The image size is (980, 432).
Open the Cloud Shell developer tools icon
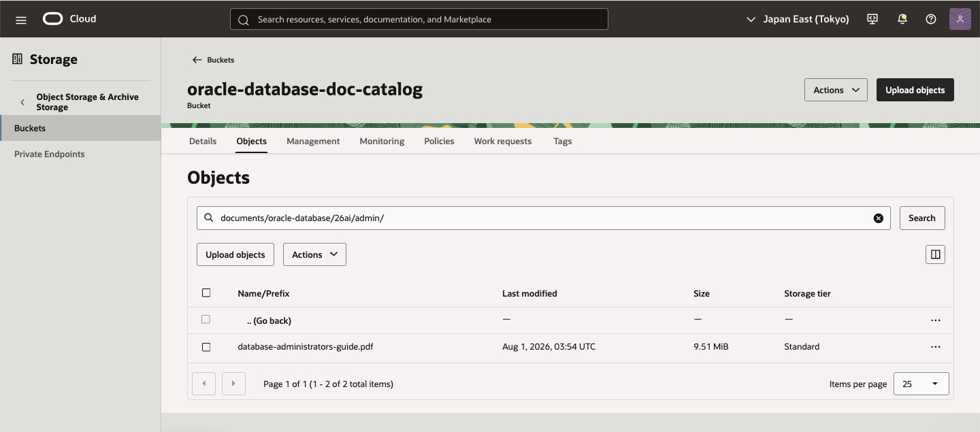click(872, 19)
